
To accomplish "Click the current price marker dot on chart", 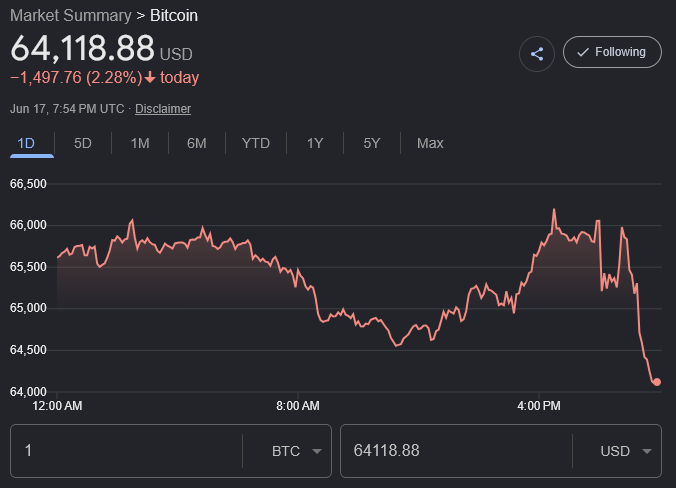I will point(657,382).
